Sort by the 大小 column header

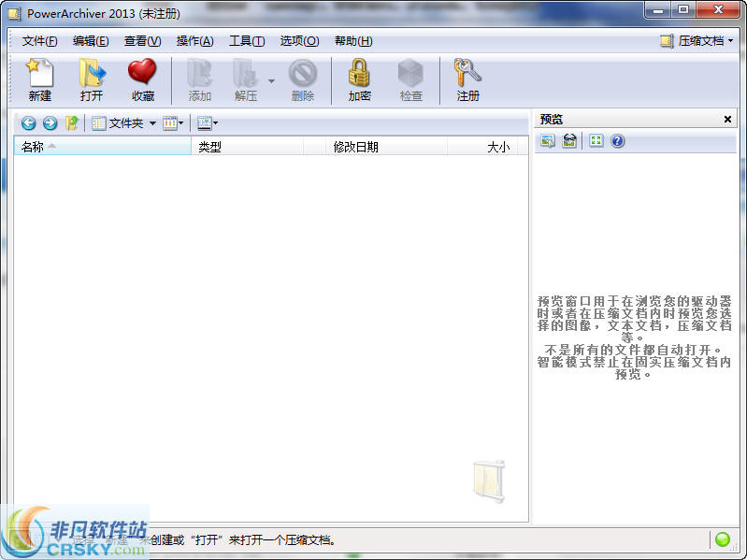[x=482, y=147]
